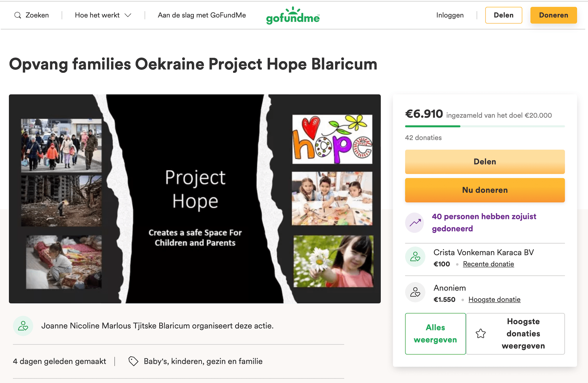
Task: Open the Project Hope campaign image
Action: (x=195, y=199)
